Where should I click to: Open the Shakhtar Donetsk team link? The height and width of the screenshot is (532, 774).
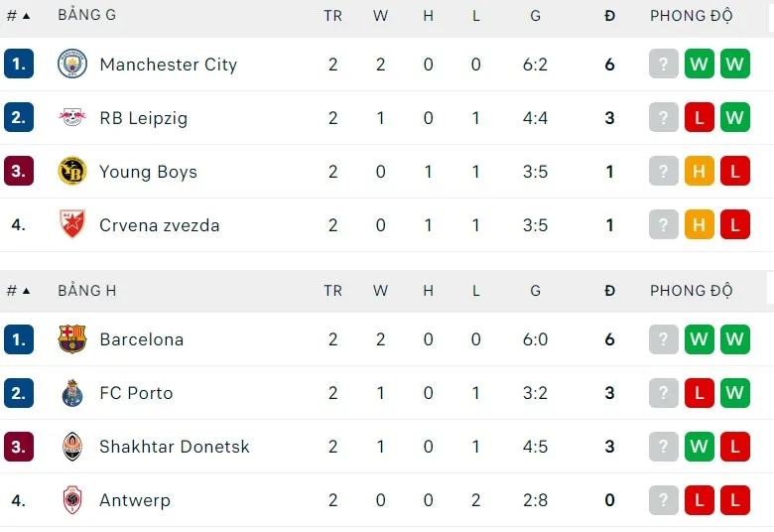tap(174, 447)
